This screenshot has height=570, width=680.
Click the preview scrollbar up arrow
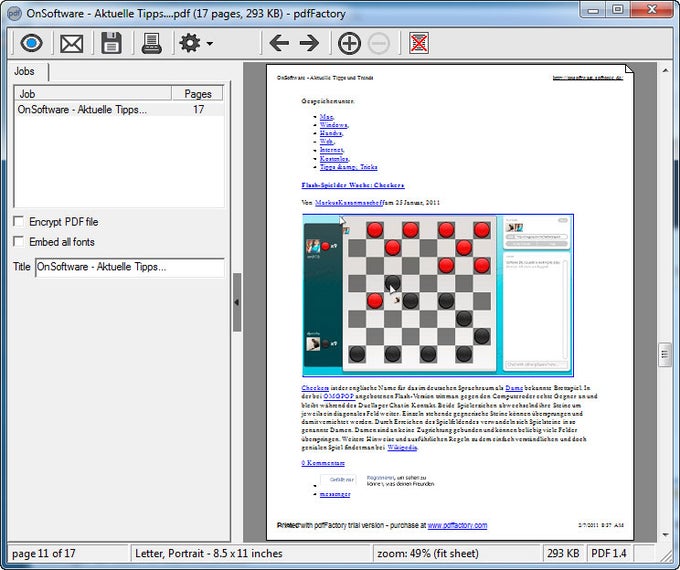(x=665, y=70)
